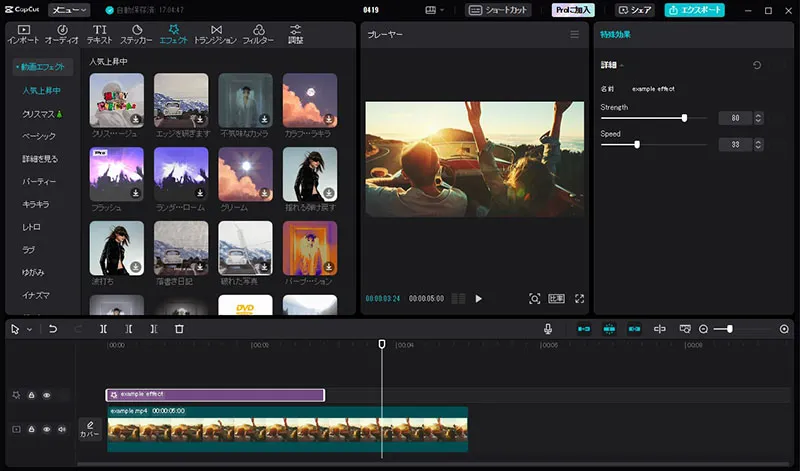Image resolution: width=800 pixels, height=471 pixels.
Task: Open the フィルター tab
Action: pos(258,34)
